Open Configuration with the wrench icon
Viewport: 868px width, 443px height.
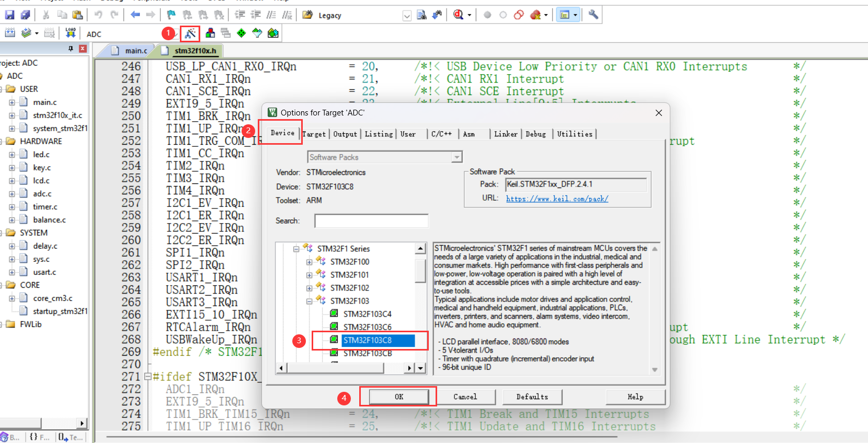(x=593, y=15)
